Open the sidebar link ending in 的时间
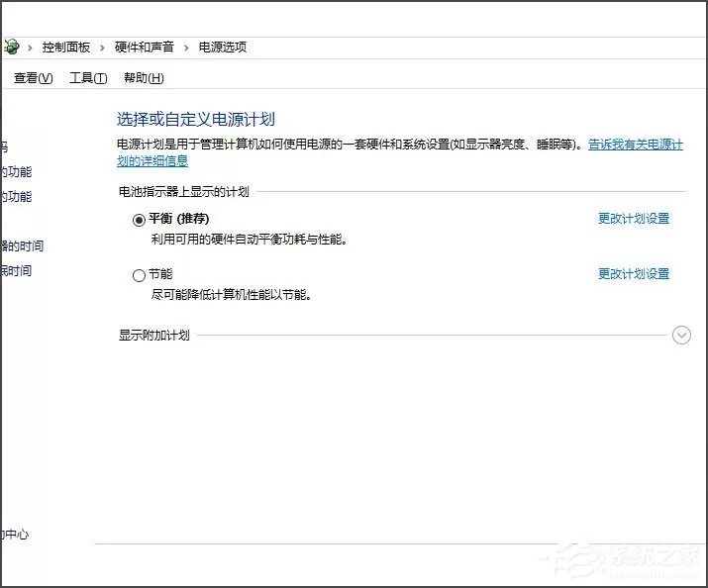This screenshot has height=588, width=708. tap(22, 245)
